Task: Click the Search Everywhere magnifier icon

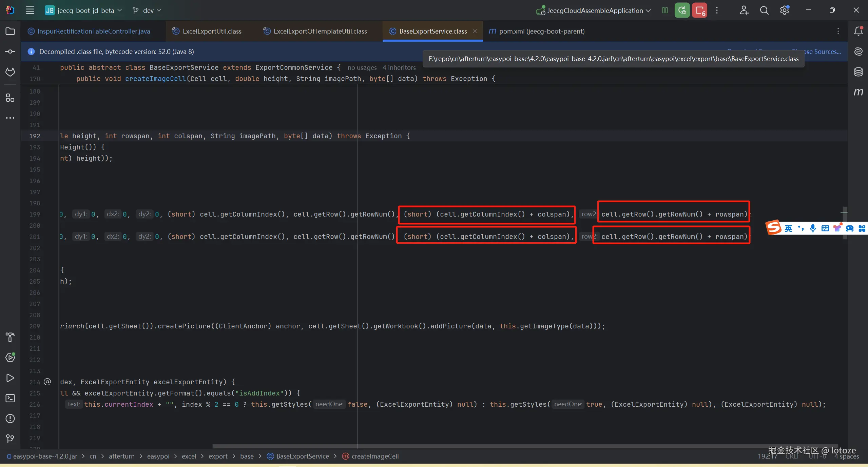Action: [x=764, y=11]
